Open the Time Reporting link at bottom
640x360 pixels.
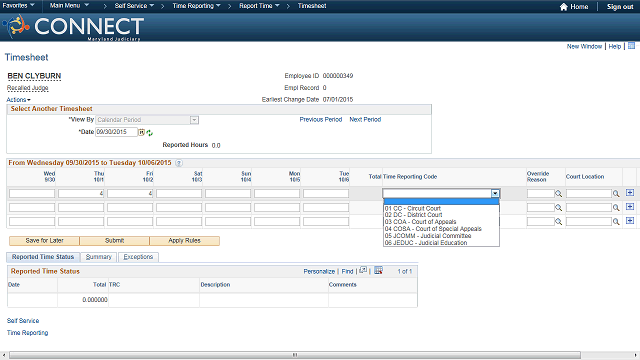tap(27, 333)
